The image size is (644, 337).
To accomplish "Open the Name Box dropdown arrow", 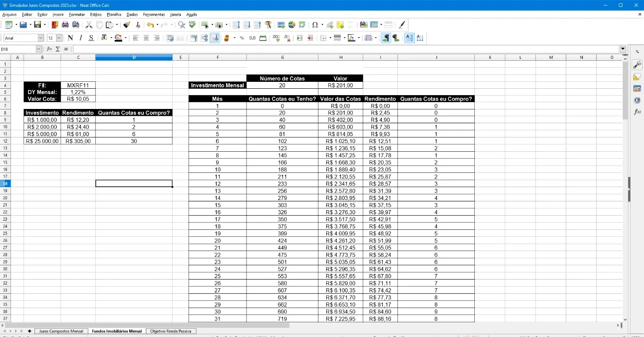I will click(39, 49).
